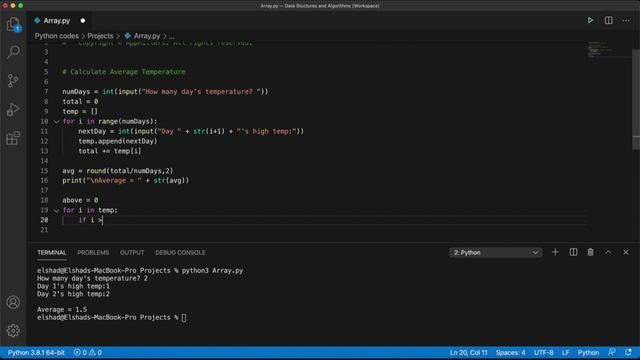Click 'Average = 1.5' terminal output
This screenshot has width=640, height=360.
pos(62,310)
